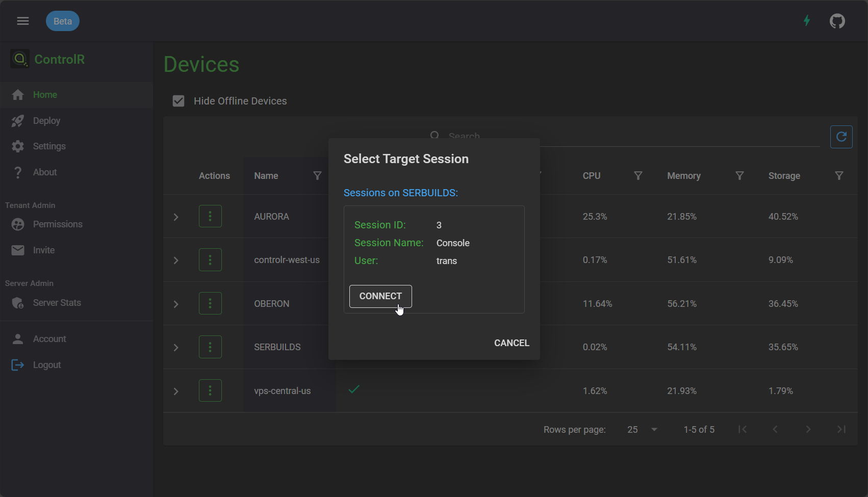Viewport: 868px width, 497px height.
Task: Expand the vps-central-us device row
Action: click(x=176, y=391)
